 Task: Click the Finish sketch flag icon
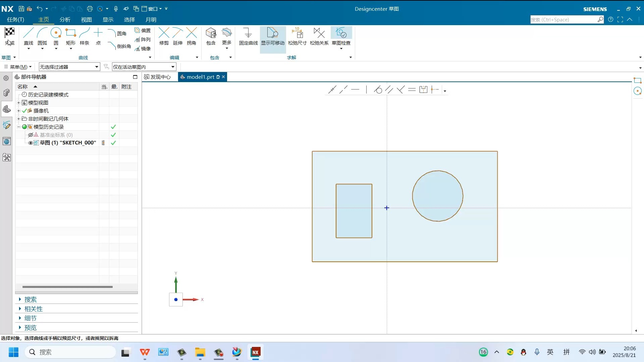9,33
